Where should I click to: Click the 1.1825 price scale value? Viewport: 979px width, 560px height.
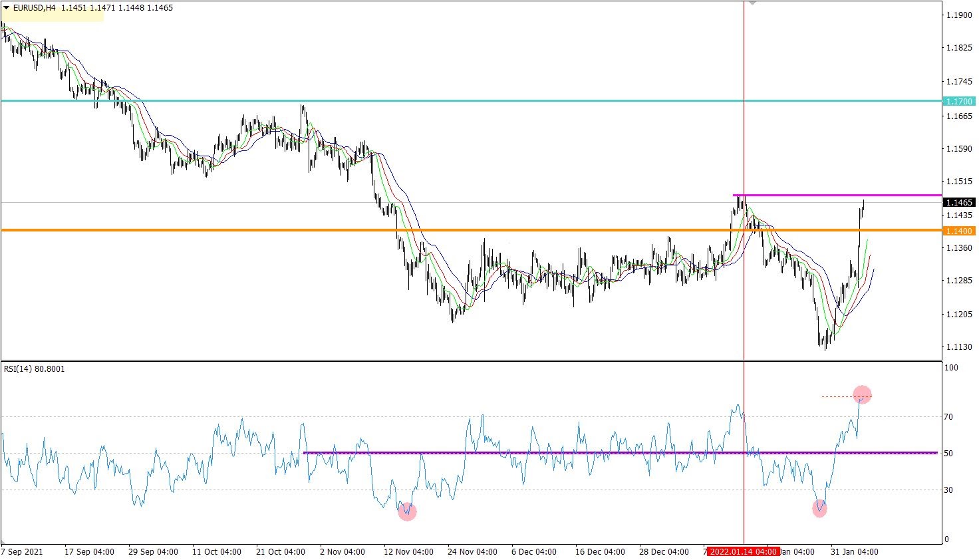[959, 48]
